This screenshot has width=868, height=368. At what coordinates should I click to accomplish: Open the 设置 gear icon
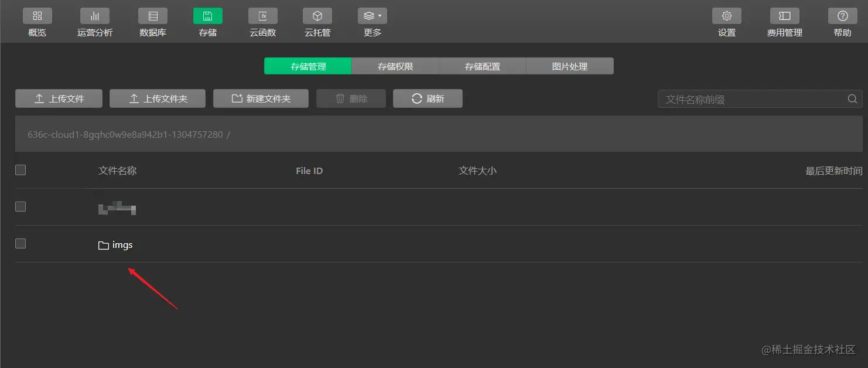(x=727, y=16)
